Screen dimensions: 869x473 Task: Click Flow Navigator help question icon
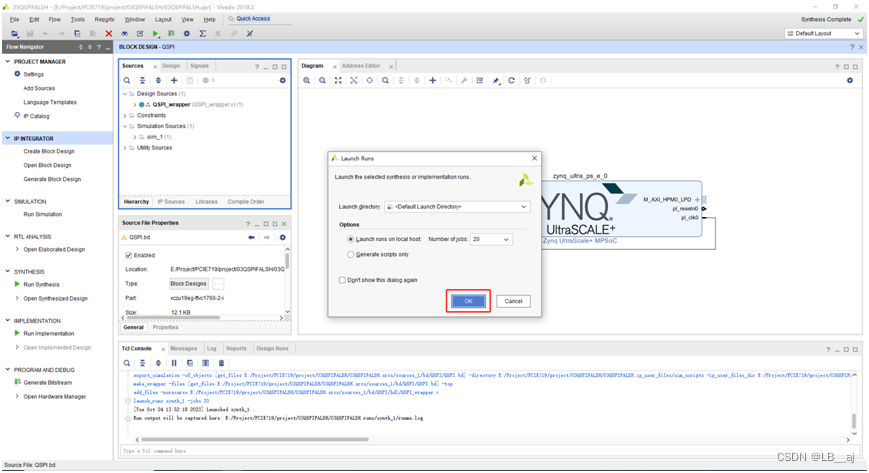point(99,47)
